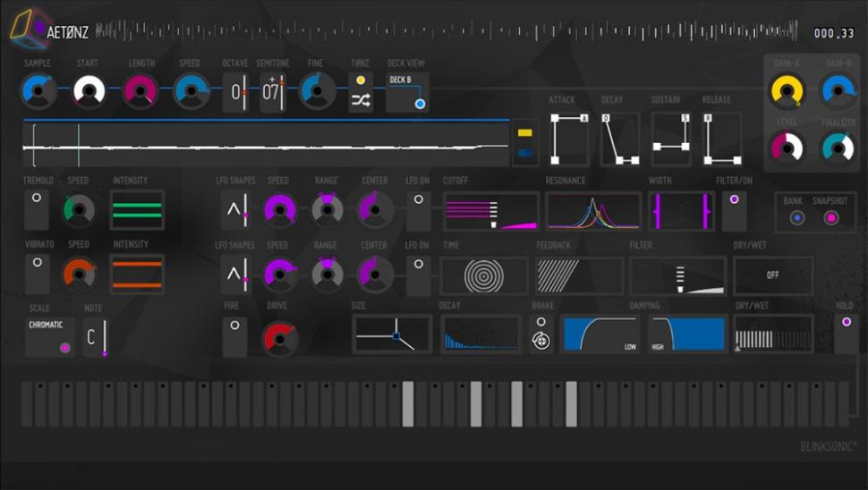The width and height of the screenshot is (868, 490).
Task: Click the SNAPSHOT pink button
Action: (x=831, y=218)
